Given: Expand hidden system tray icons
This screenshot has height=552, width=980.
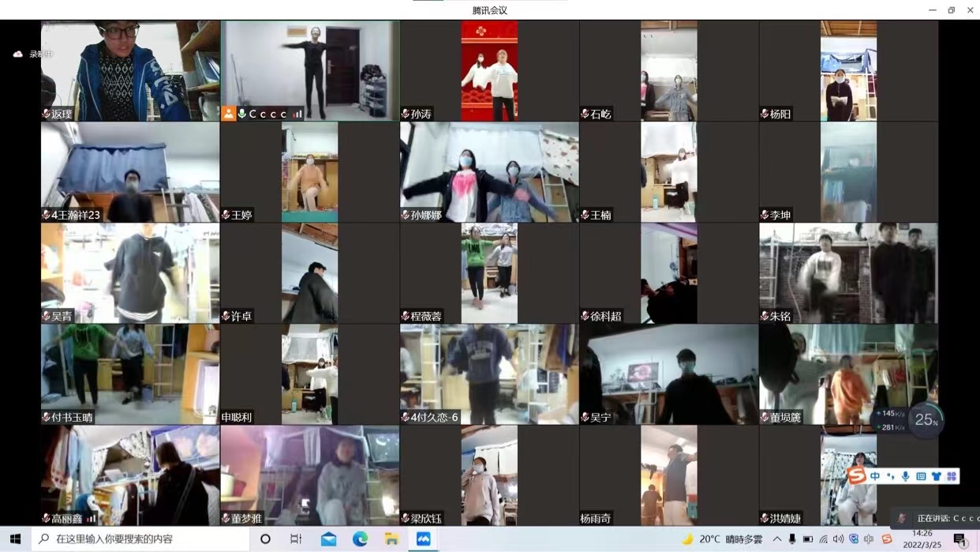Looking at the screenshot, I should pyautogui.click(x=776, y=539).
